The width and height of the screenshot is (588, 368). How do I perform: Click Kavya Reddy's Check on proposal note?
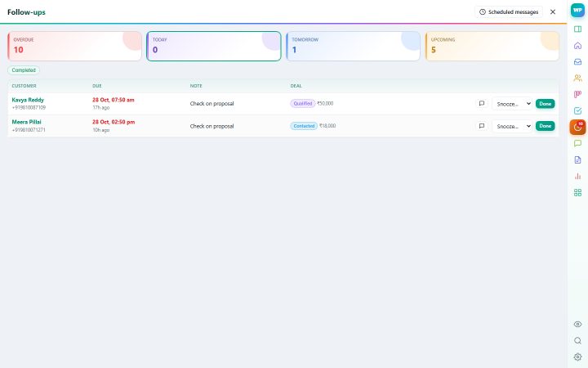click(212, 104)
